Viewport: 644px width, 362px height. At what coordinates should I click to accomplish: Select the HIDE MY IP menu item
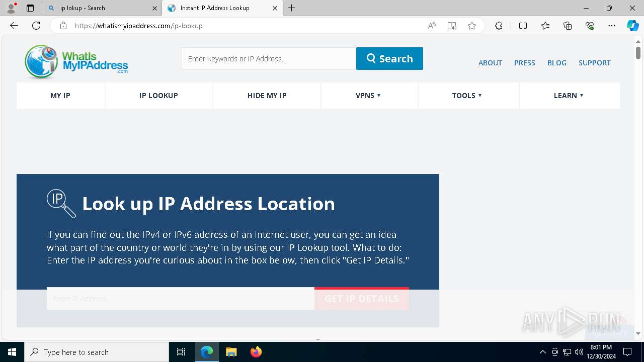coord(267,96)
